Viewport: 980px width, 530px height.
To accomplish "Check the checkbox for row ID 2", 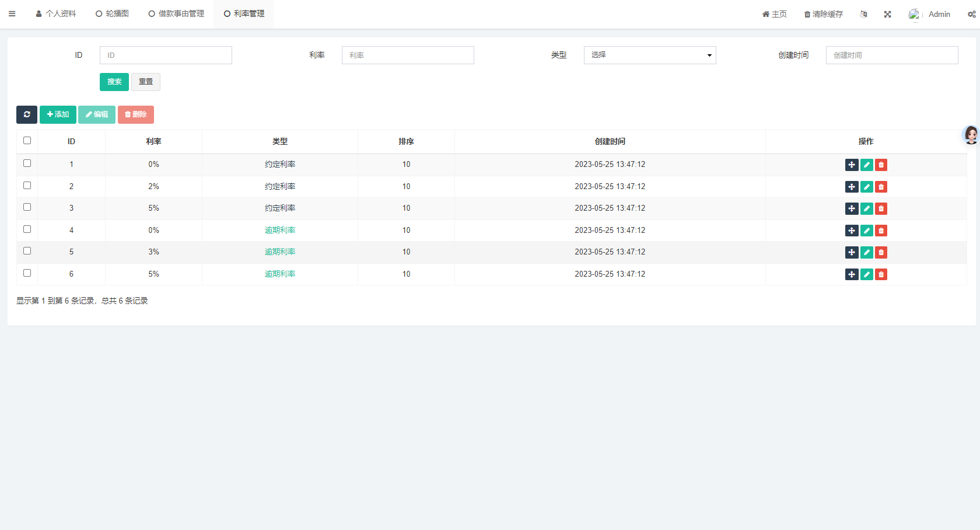I will [x=27, y=186].
